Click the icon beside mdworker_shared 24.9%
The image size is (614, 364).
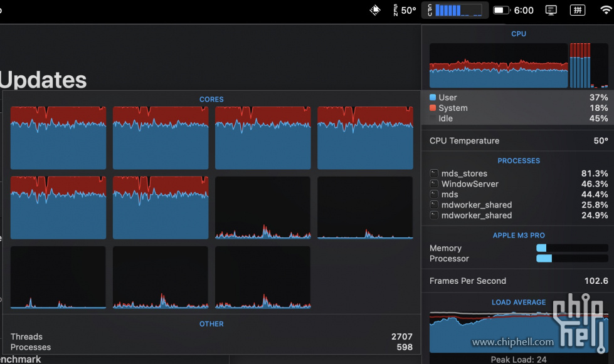coord(434,215)
